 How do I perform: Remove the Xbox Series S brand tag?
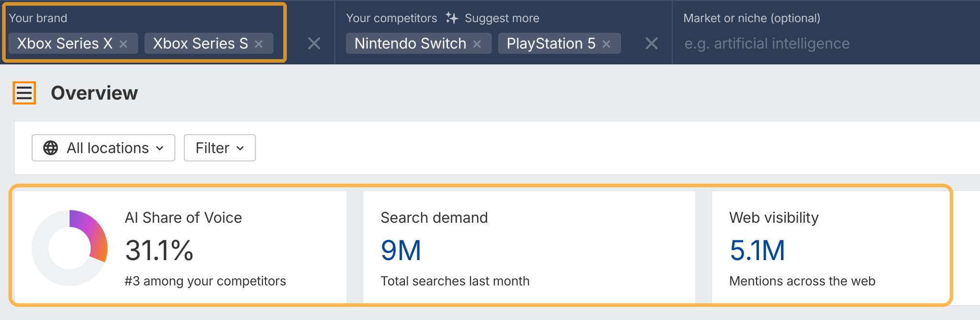pos(259,44)
